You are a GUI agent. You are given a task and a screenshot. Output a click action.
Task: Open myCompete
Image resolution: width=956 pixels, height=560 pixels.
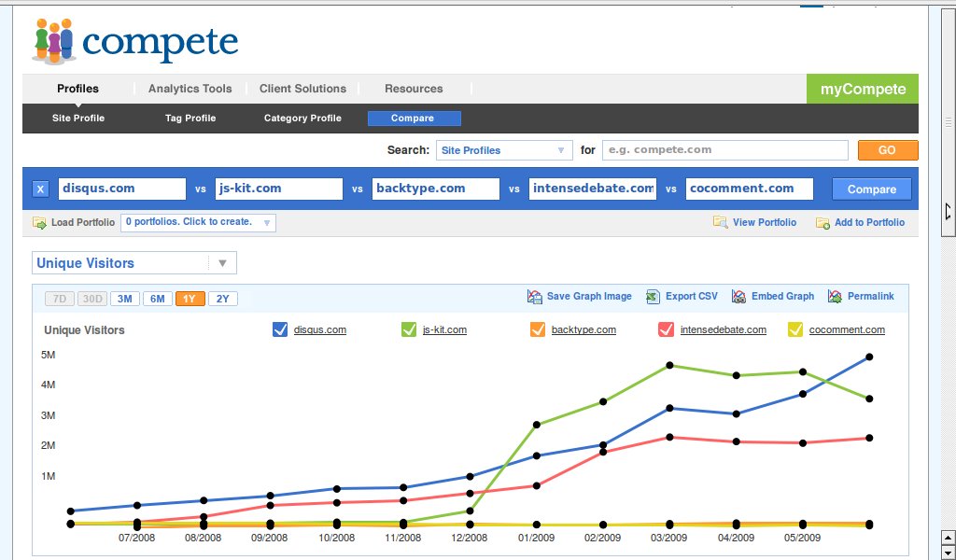click(863, 89)
